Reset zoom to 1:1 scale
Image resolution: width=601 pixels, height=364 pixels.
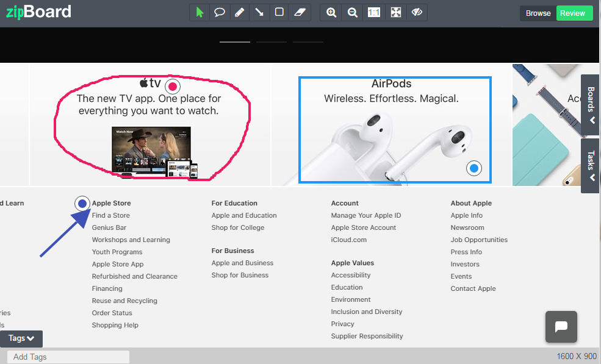click(x=374, y=12)
